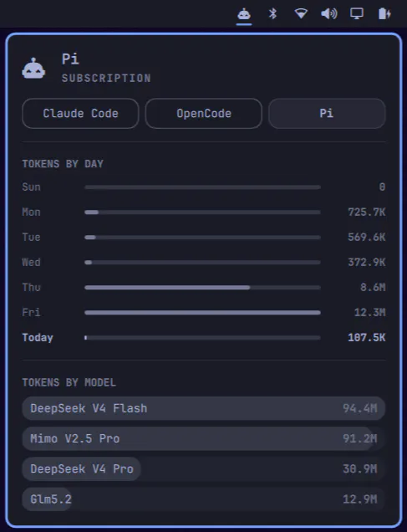
Task: Select the DeepSeek V4 Pro model row
Action: [204, 469]
